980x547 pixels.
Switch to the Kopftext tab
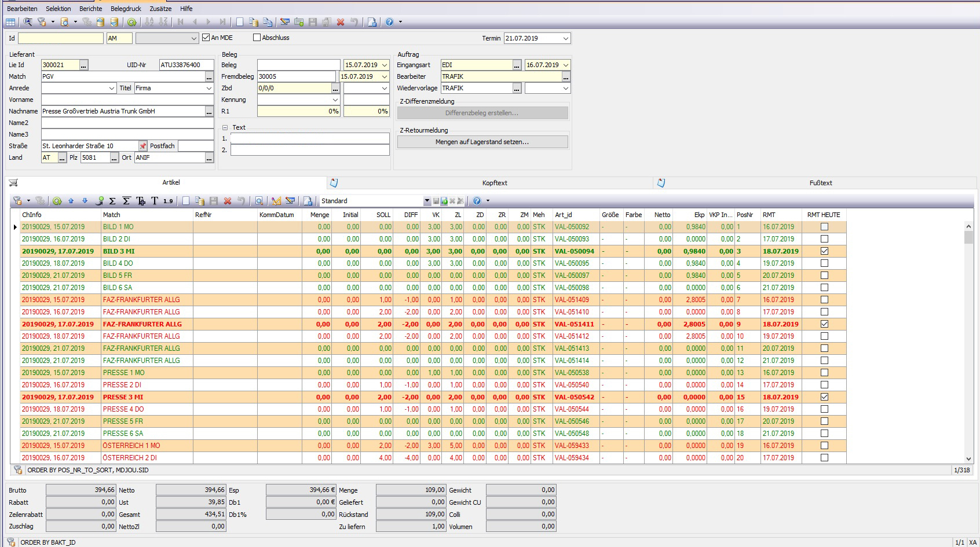[x=494, y=183]
